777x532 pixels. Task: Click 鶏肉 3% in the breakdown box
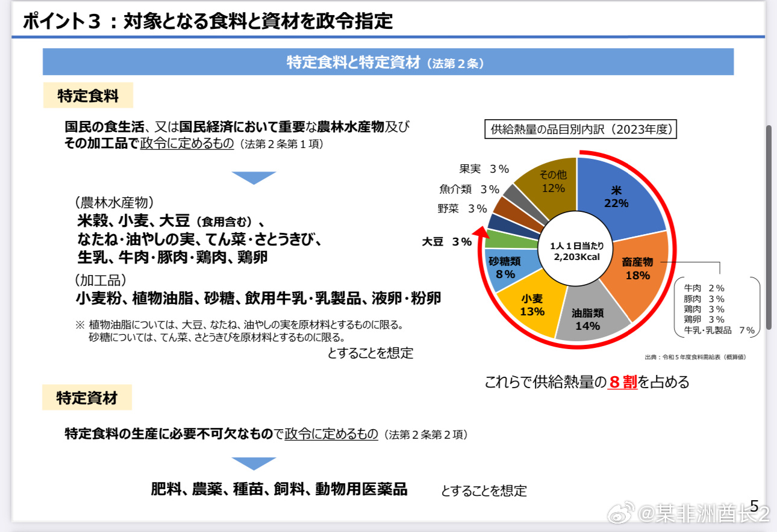point(704,309)
